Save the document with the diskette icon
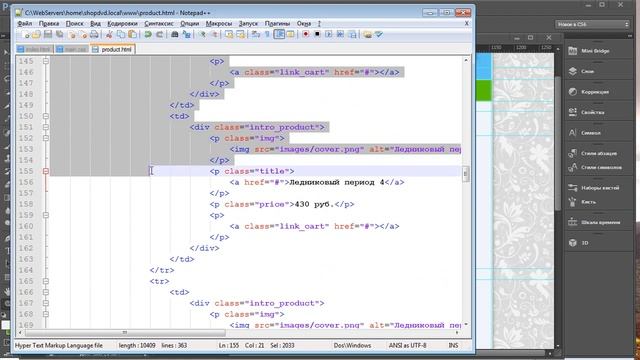The image size is (640, 360). coord(48,35)
